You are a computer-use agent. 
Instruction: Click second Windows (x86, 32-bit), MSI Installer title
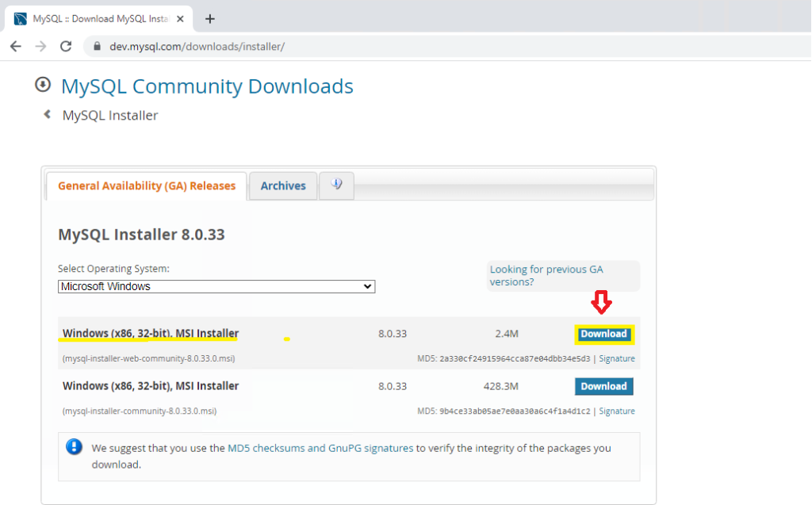(151, 386)
